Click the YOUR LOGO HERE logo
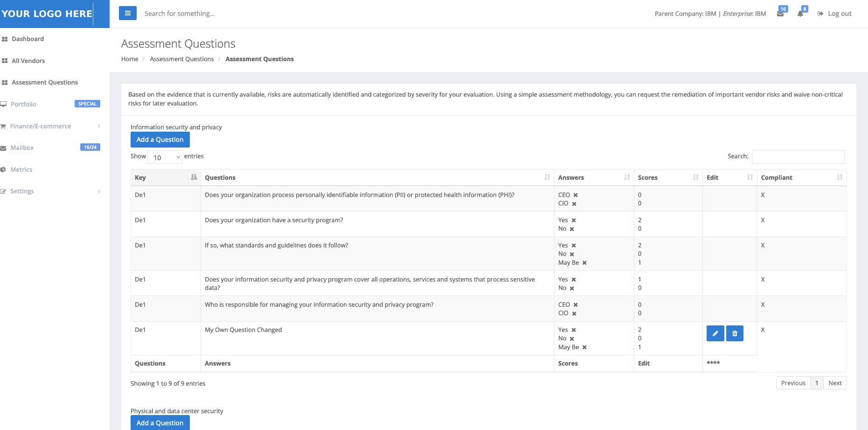Screen dimensions: 868x430 47,14
